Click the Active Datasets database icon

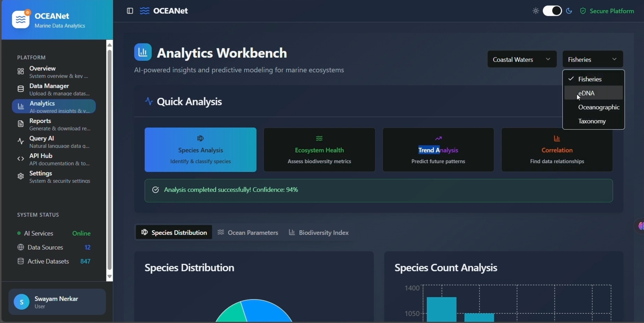(x=21, y=261)
